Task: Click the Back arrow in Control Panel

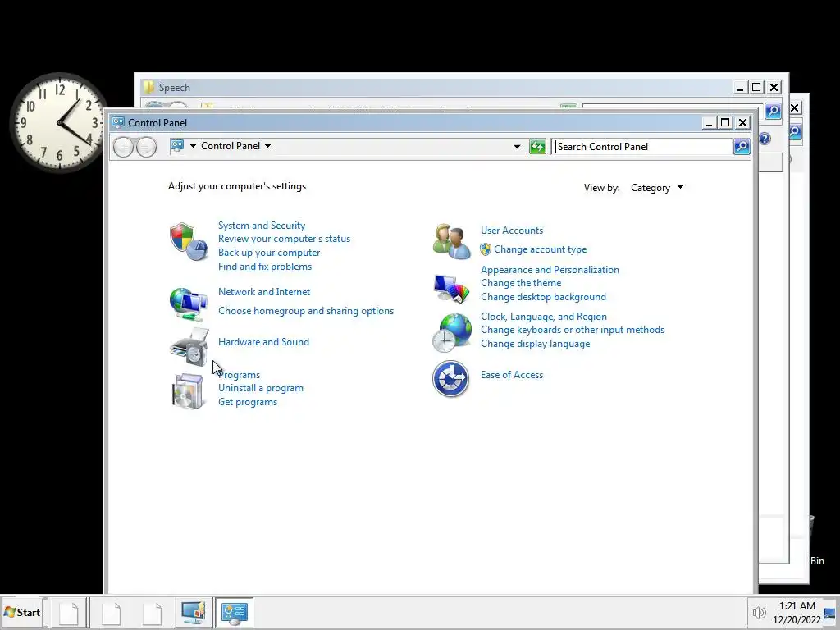Action: 123,147
